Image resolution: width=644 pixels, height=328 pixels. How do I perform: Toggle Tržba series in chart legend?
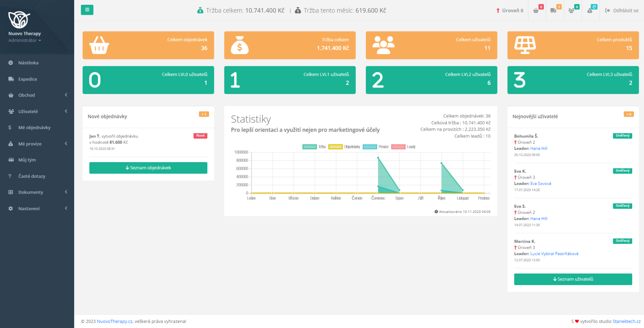314,147
